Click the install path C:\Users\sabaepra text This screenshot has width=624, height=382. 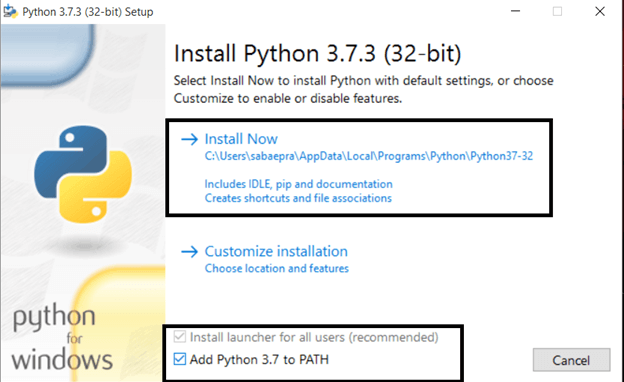(x=369, y=156)
